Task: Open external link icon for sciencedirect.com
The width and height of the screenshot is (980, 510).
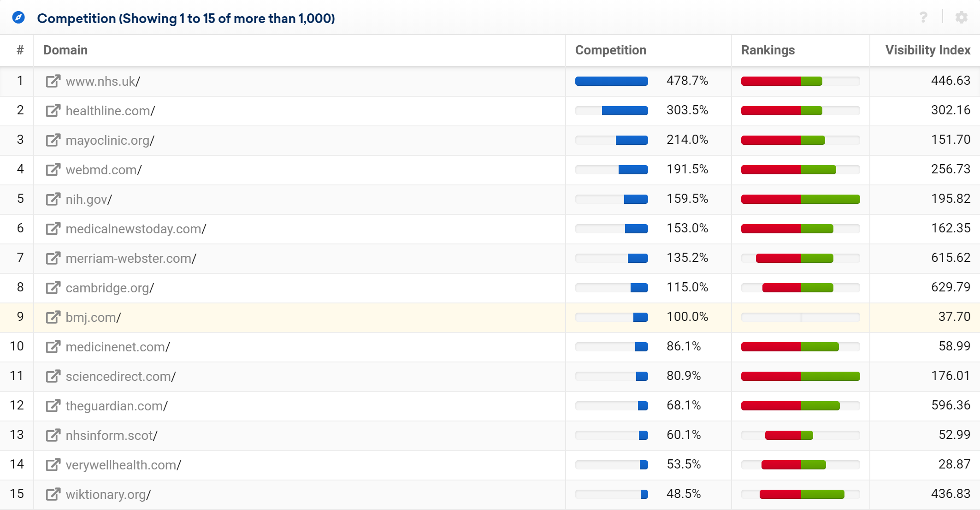Action: pyautogui.click(x=53, y=376)
